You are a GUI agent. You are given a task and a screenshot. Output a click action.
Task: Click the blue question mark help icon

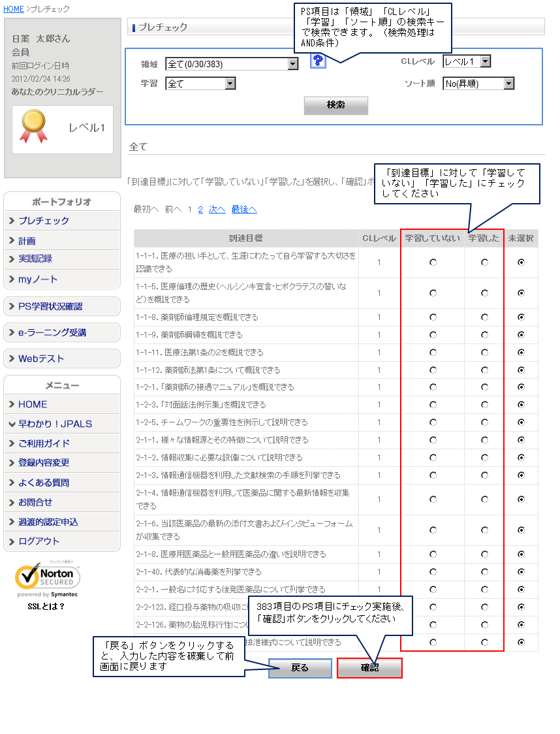(317, 61)
